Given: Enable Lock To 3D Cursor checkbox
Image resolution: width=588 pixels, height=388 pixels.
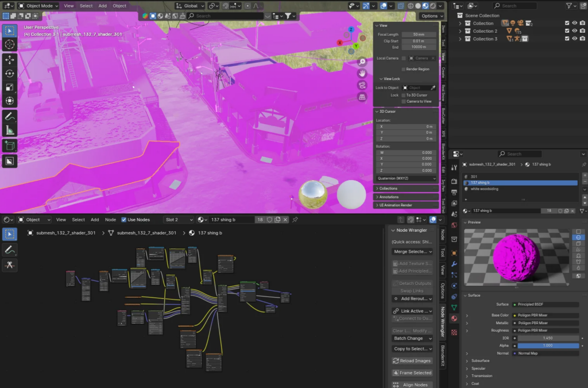Looking at the screenshot, I should 404,95.
